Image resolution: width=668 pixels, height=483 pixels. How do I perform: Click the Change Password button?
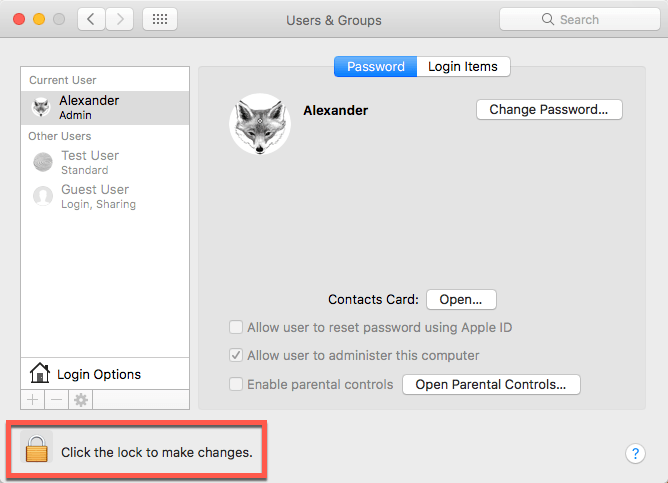[x=549, y=110]
